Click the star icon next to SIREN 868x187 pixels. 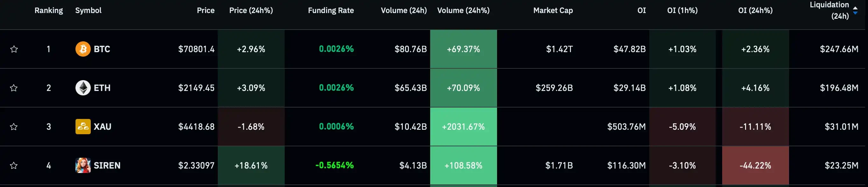click(x=14, y=165)
